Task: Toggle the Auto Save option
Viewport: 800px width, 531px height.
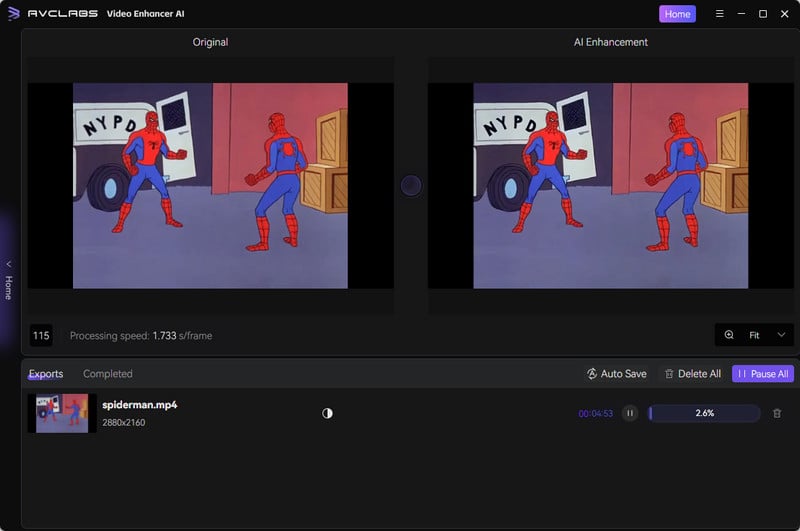Action: [x=616, y=374]
